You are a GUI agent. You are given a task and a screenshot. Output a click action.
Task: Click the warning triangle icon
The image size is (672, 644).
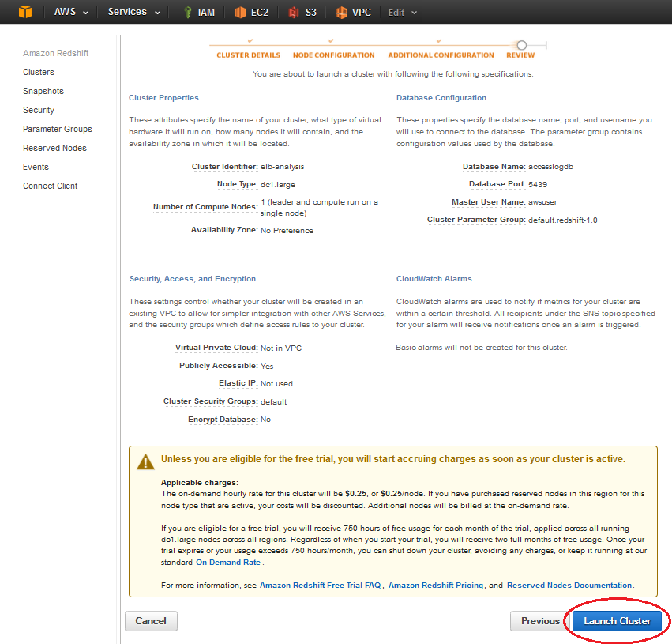click(146, 462)
